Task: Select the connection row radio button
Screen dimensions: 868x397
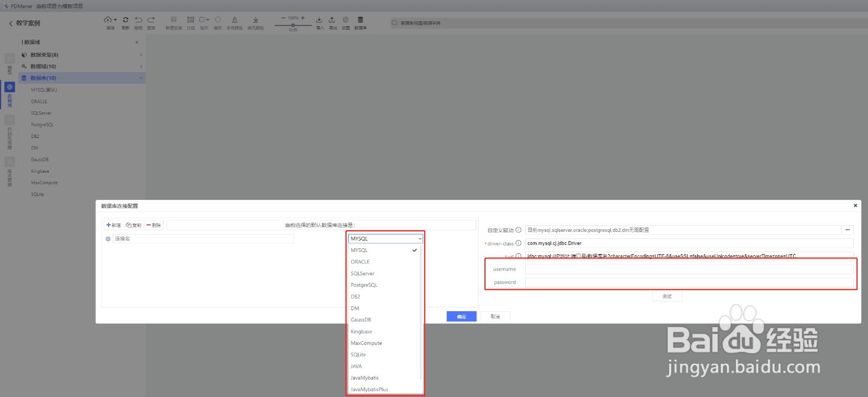Action: point(108,239)
